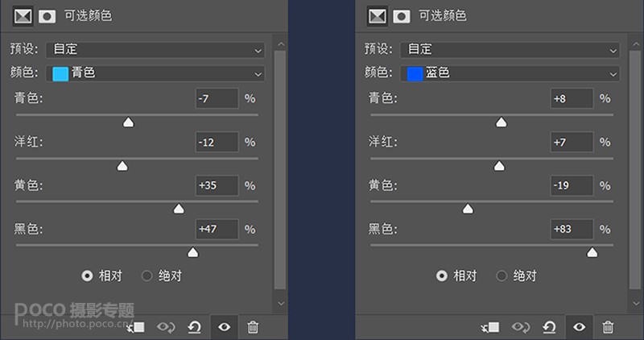Click the 黑色 value field showing +83
The height and width of the screenshot is (340, 644).
[572, 229]
